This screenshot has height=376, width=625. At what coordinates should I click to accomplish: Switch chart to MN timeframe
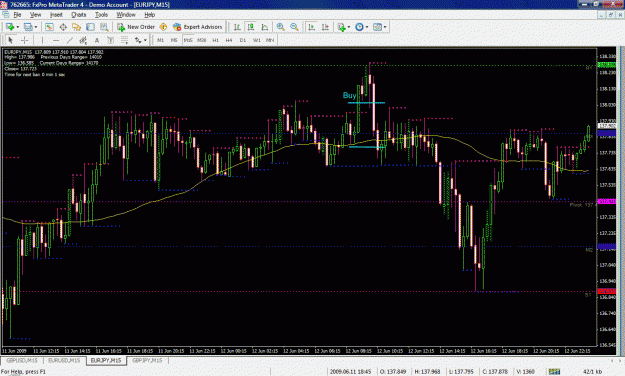pyautogui.click(x=270, y=40)
